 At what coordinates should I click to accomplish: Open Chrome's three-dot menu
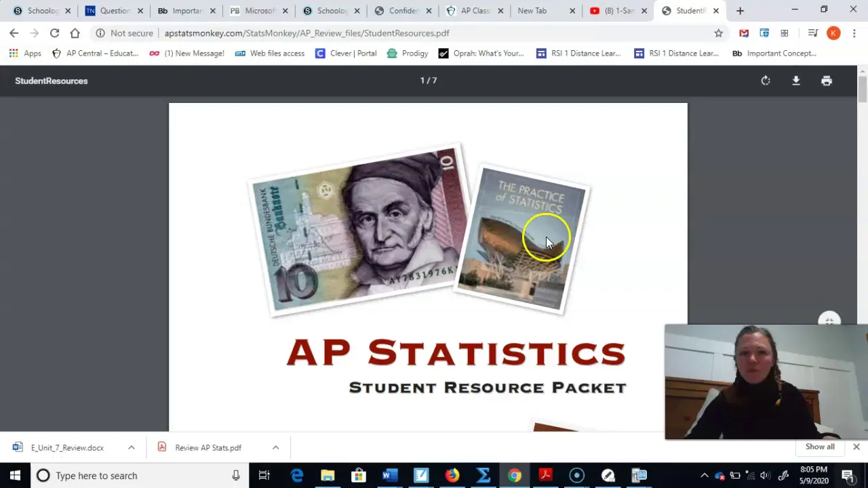click(854, 33)
